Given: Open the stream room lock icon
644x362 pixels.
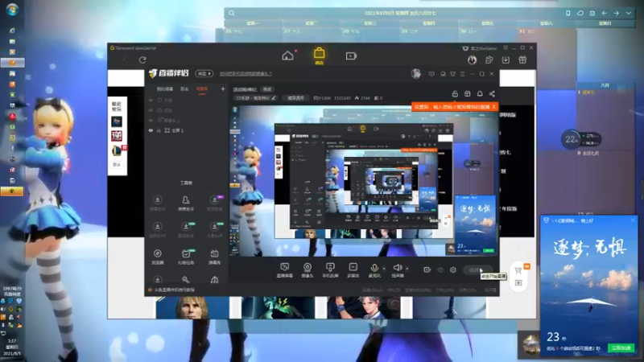Looking at the screenshot, I should point(455,94).
